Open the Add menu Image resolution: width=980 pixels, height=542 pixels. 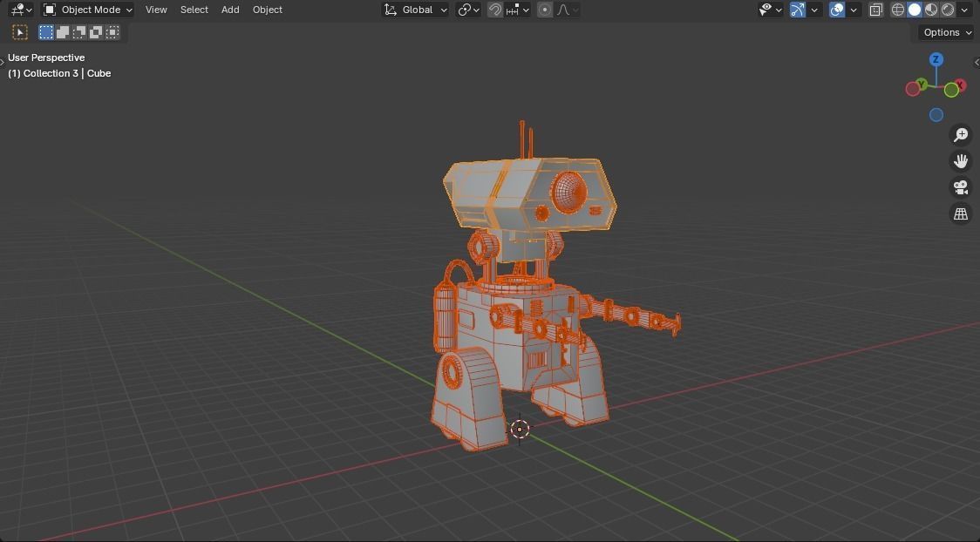pyautogui.click(x=230, y=10)
